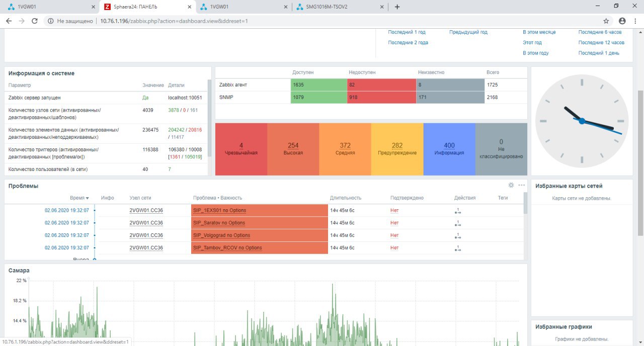The height and width of the screenshot is (346, 644).
Task: Click SNMP unknown count 171
Action: point(450,98)
